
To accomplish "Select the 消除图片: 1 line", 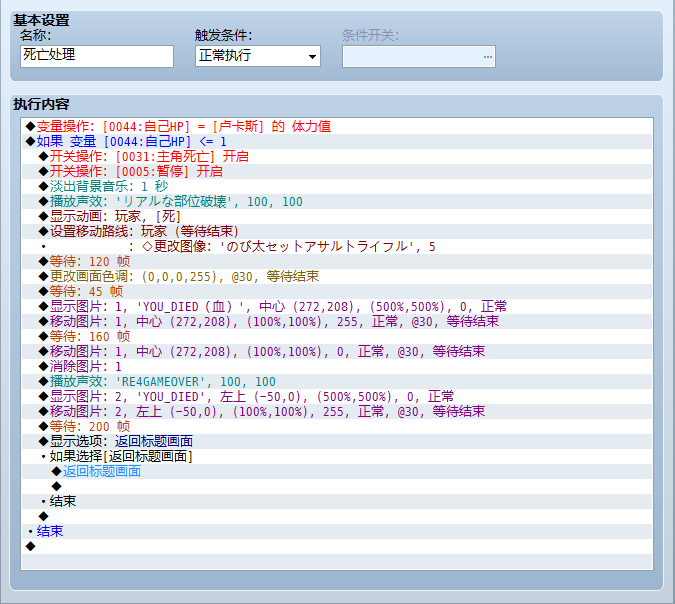I will coord(337,367).
